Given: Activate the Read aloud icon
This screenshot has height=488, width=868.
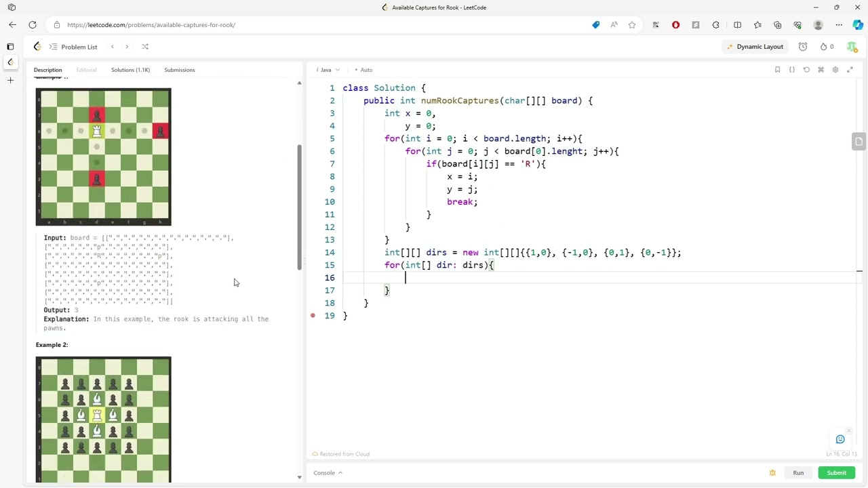Looking at the screenshot, I should pyautogui.click(x=614, y=25).
